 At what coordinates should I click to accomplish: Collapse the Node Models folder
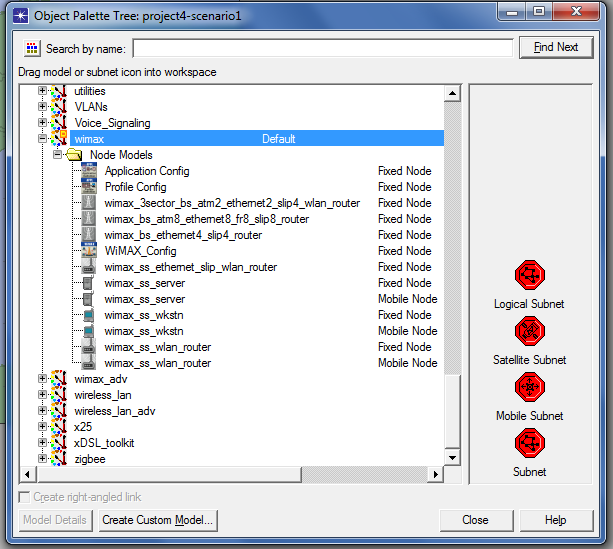pyautogui.click(x=57, y=154)
